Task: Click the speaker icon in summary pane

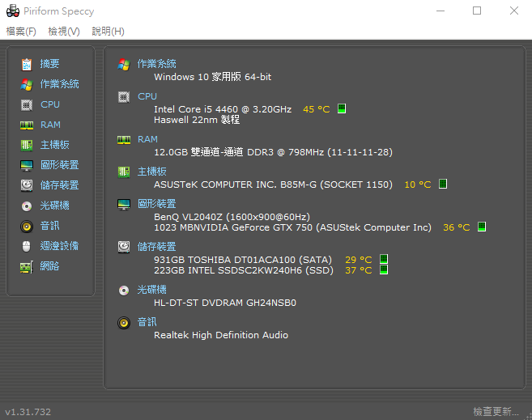Action: click(x=124, y=323)
